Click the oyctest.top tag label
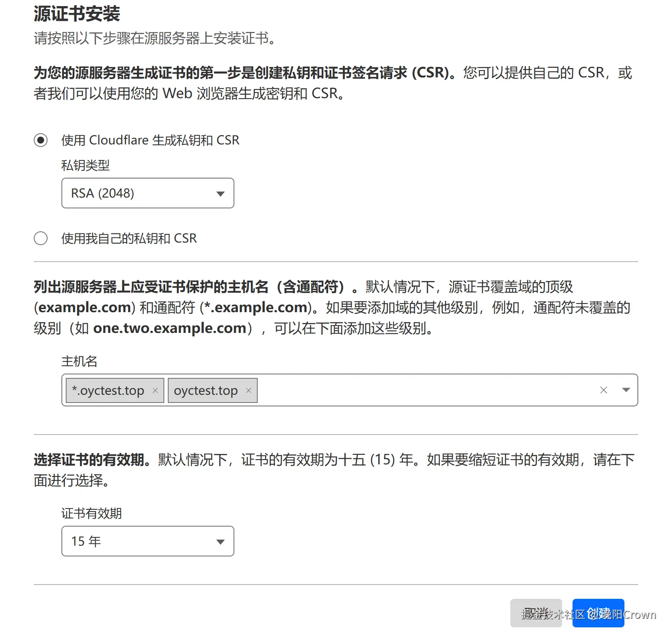 click(206, 390)
